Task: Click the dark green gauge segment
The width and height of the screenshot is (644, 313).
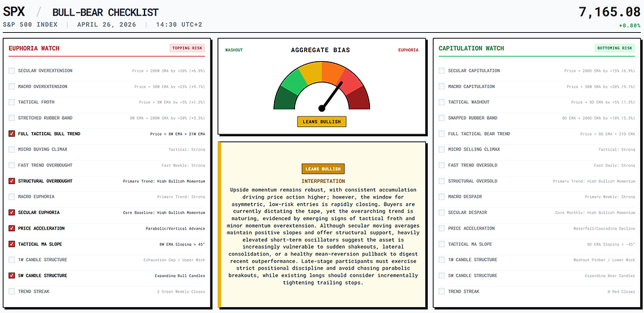Action: click(285, 98)
